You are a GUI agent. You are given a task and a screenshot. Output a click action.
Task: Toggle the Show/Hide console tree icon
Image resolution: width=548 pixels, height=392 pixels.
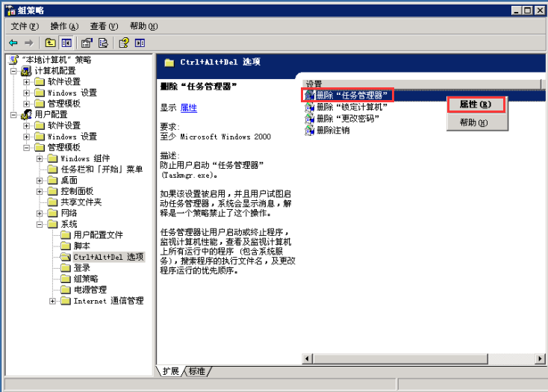pos(66,43)
